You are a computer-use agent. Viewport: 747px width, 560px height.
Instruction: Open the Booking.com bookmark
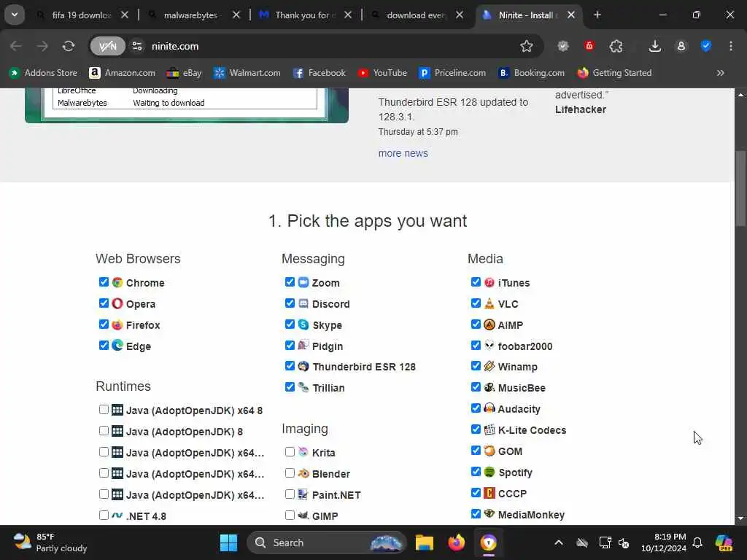tap(531, 73)
